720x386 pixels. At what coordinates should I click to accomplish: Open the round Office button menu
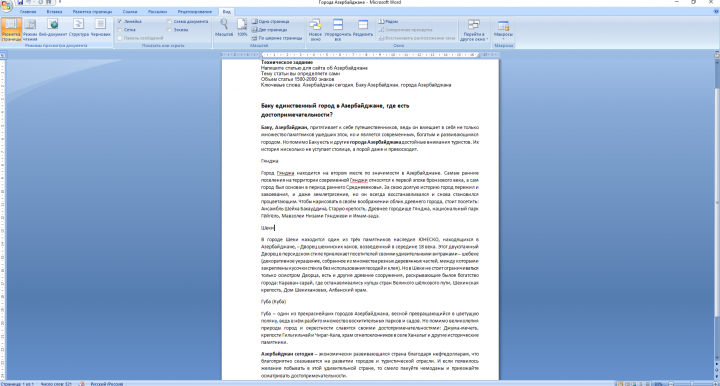click(6, 6)
